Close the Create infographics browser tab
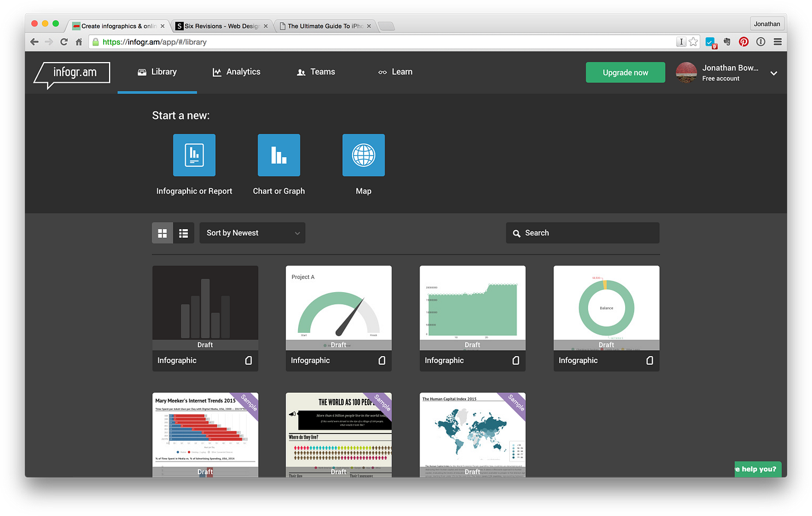This screenshot has height=516, width=812. click(x=162, y=26)
